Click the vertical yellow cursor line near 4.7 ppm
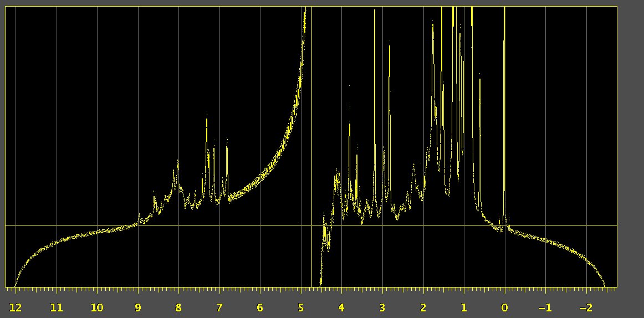The height and width of the screenshot is (318, 644). click(312, 139)
